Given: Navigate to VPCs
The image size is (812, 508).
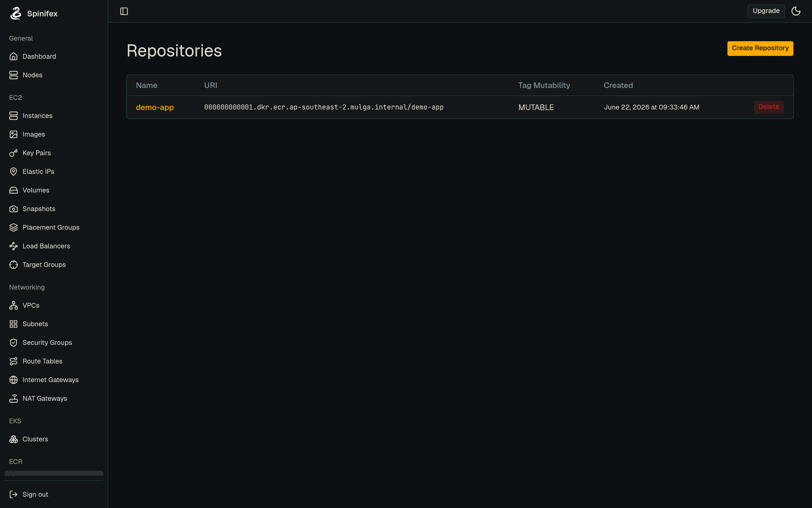Looking at the screenshot, I should click(x=54, y=305).
